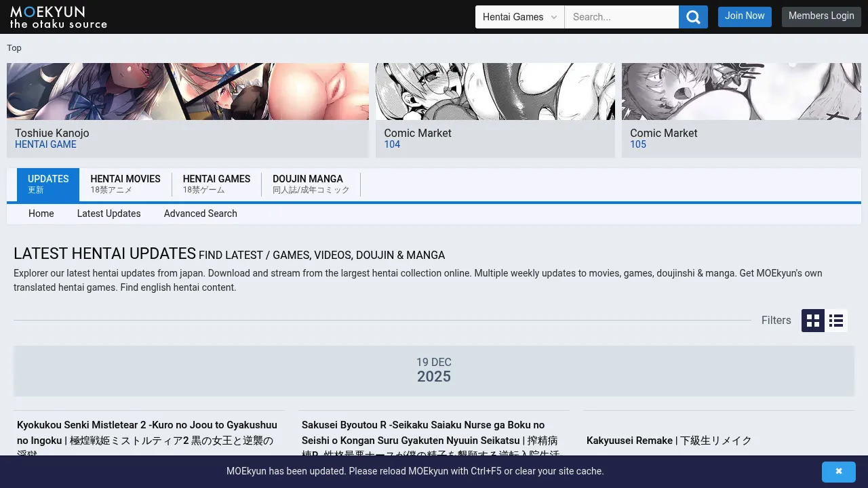The image size is (868, 488).
Task: Open the Kakyuusei Remake entry title
Action: tap(669, 441)
